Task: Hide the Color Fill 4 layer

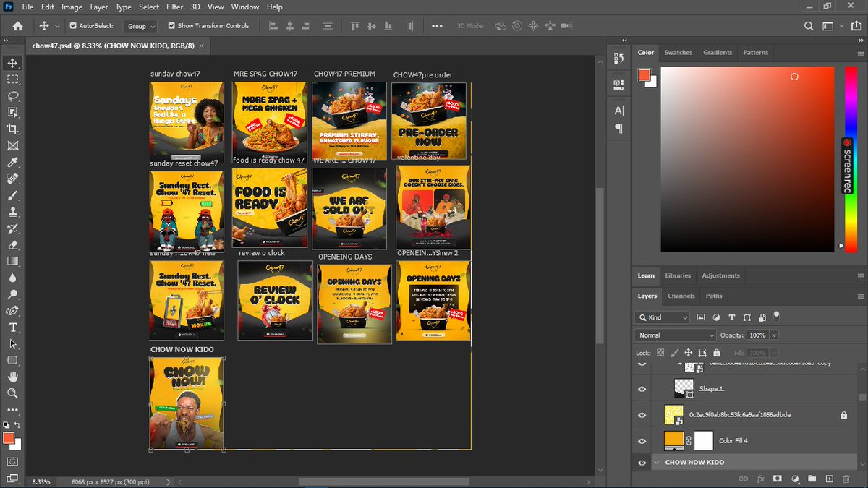Action: tap(642, 441)
